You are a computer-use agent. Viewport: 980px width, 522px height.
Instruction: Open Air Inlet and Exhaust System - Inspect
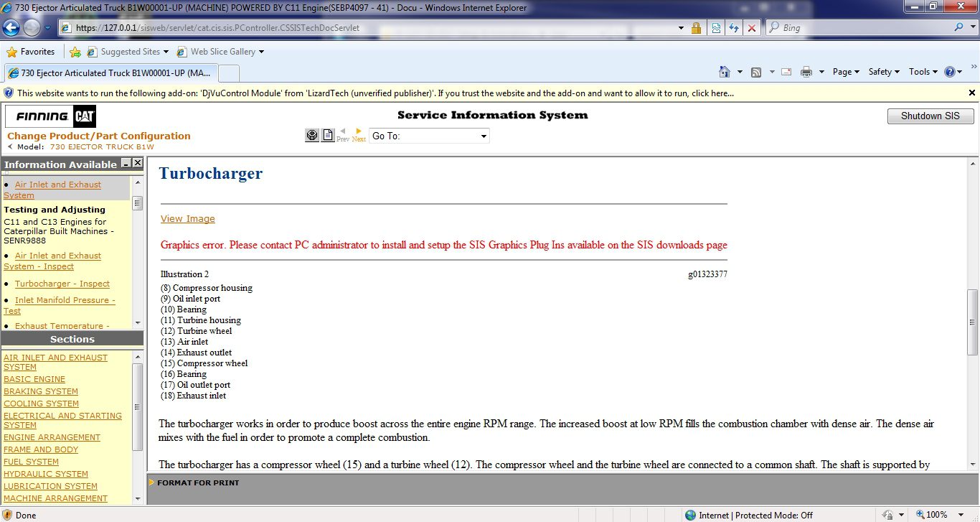click(x=52, y=261)
